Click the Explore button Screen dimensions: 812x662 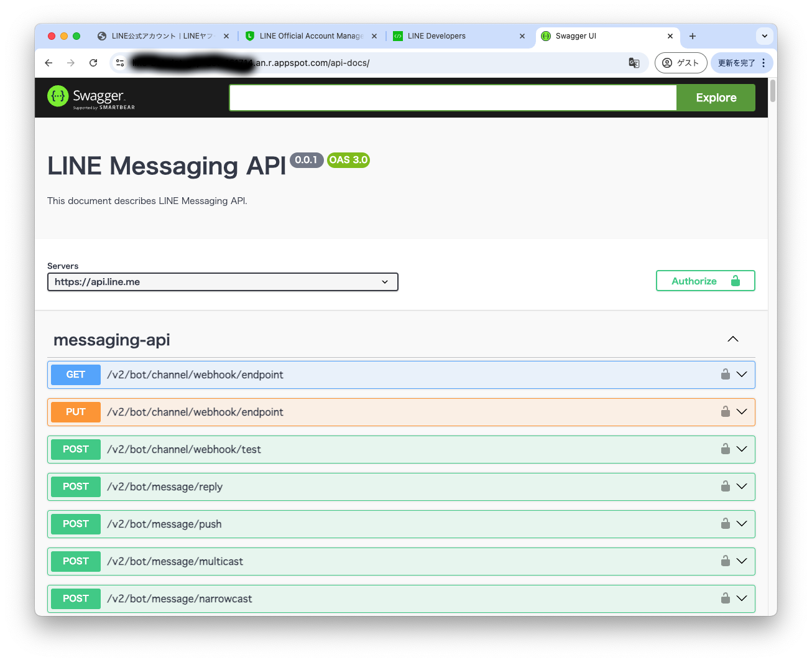(716, 98)
